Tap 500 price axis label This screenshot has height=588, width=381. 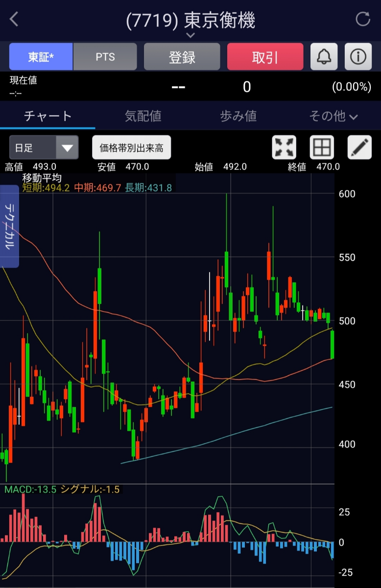[x=347, y=320]
